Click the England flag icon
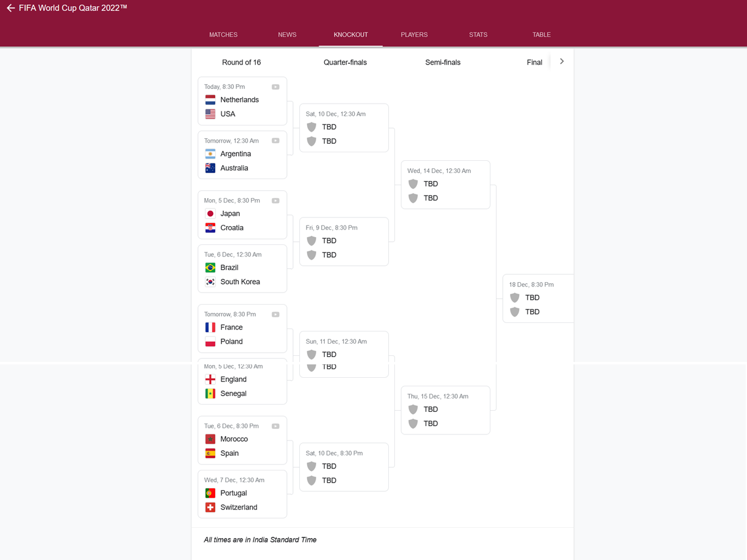 pos(210,379)
